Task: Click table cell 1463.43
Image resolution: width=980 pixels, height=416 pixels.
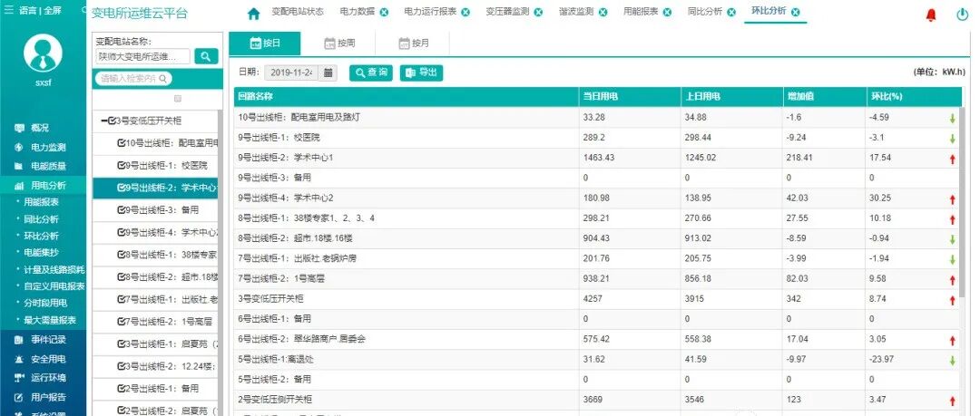Action: coord(601,158)
